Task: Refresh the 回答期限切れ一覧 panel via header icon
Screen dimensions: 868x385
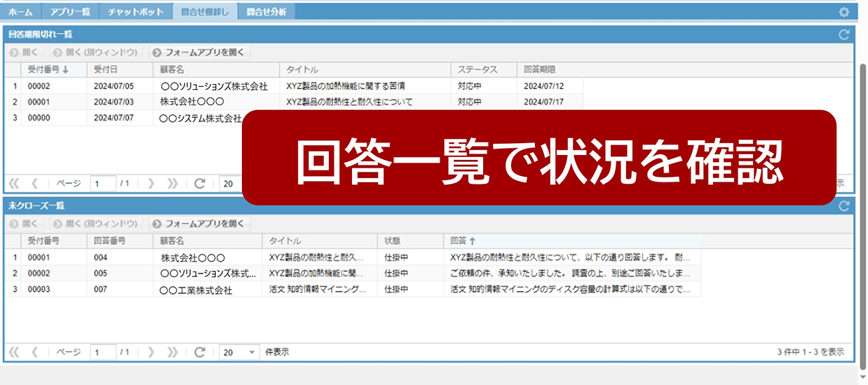Action: (844, 34)
